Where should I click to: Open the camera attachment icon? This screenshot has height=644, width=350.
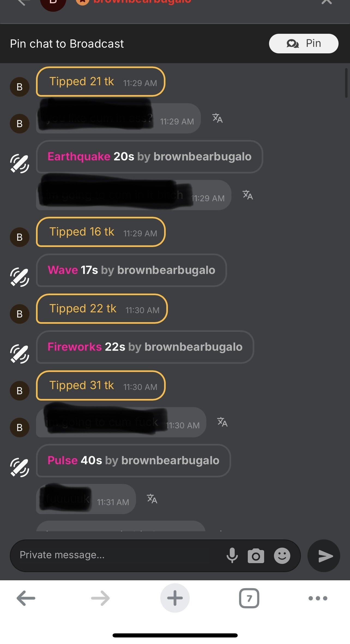point(256,556)
